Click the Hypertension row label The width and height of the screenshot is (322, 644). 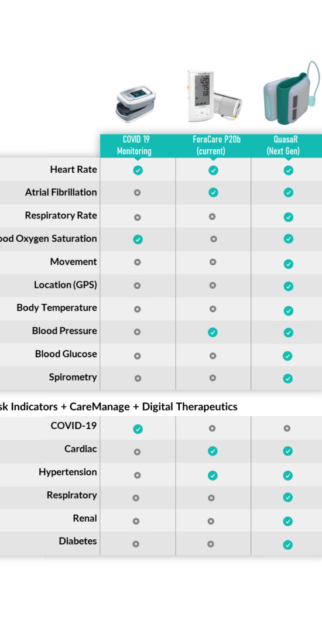pos(68,472)
